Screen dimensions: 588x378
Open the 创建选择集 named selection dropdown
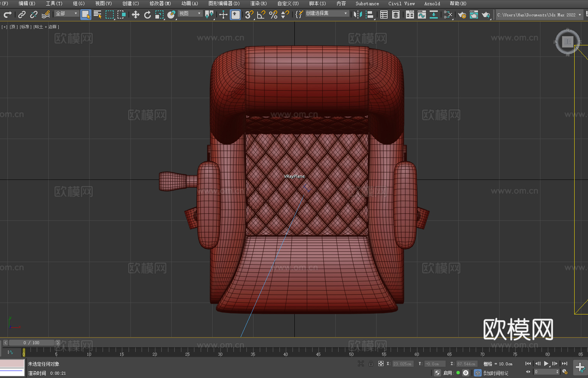click(327, 13)
